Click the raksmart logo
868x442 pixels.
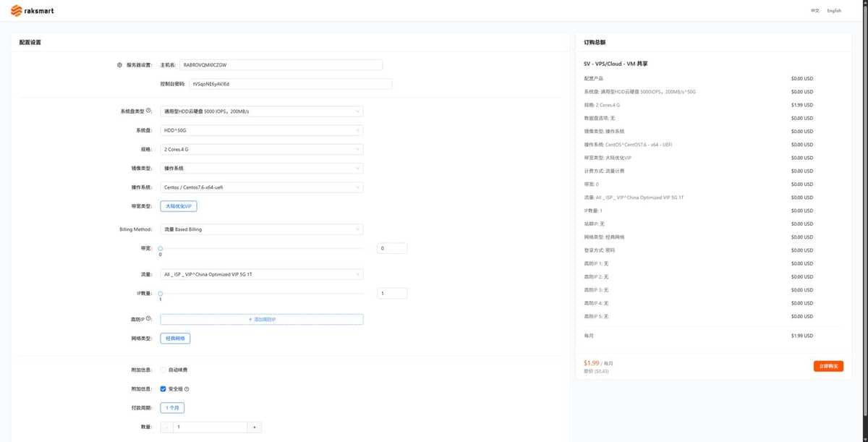coord(33,11)
